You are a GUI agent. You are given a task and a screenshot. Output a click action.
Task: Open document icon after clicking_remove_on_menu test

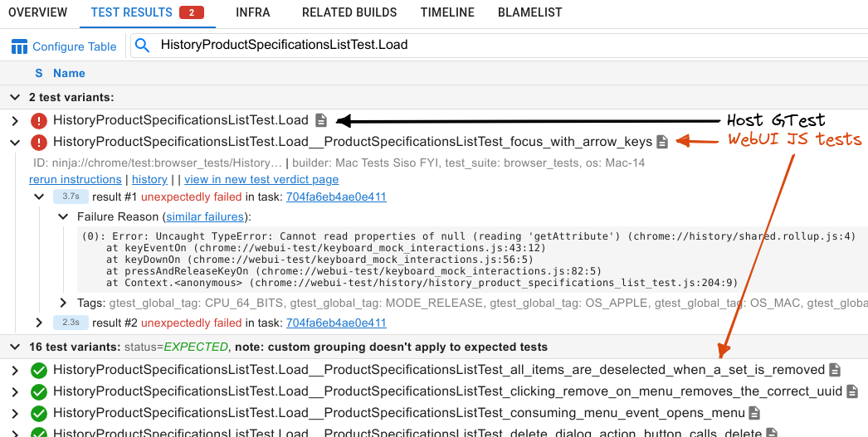852,391
